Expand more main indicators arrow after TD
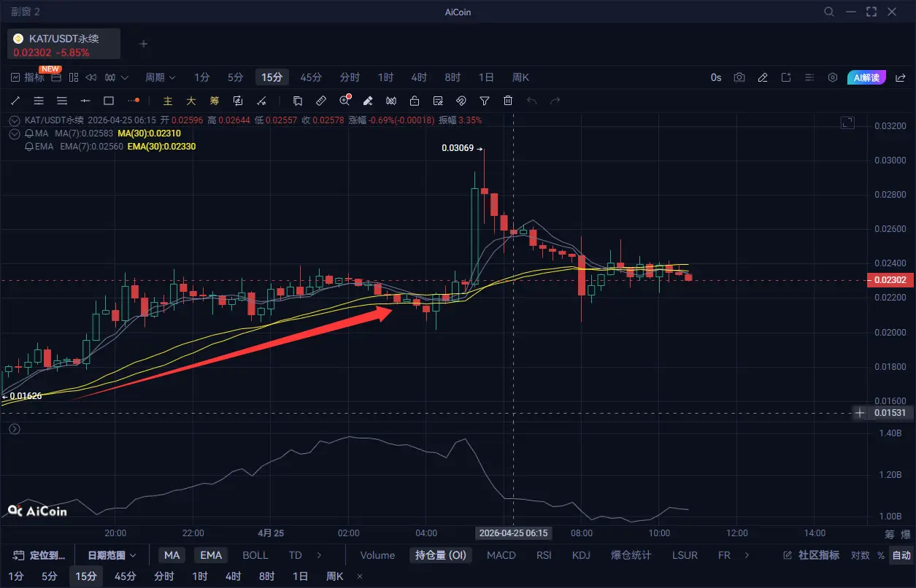 point(320,555)
